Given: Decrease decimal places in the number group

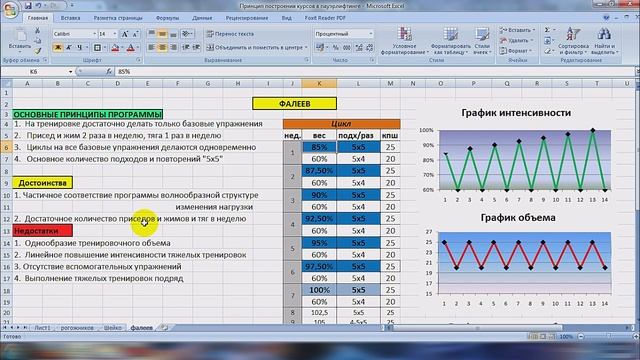Looking at the screenshot, I should pyautogui.click(x=369, y=48).
